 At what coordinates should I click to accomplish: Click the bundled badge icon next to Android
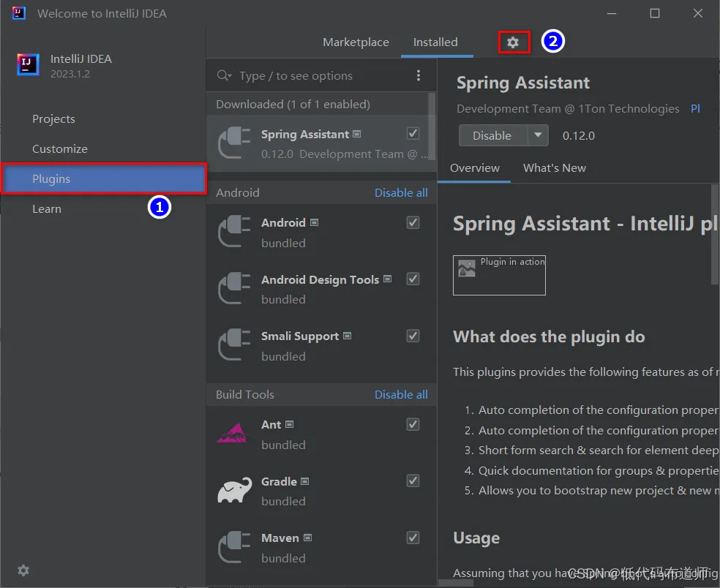tap(314, 222)
